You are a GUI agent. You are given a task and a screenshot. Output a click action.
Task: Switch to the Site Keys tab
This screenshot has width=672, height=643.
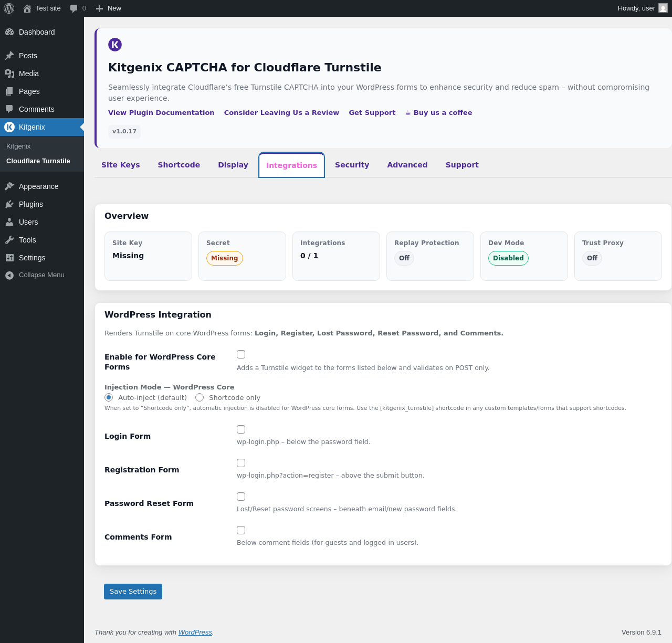tap(120, 165)
